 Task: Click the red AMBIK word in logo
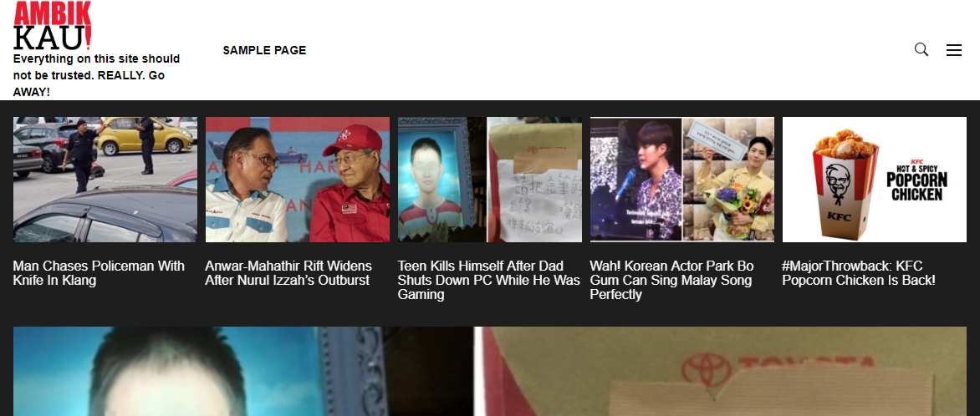pyautogui.click(x=53, y=13)
